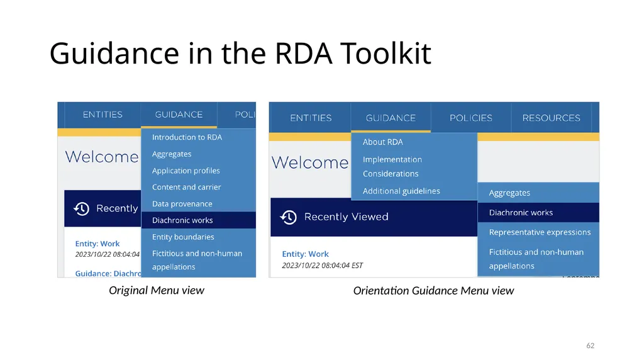The image size is (644, 362).
Task: Open GUIDANCE tab in Original Menu view
Action: (x=179, y=115)
